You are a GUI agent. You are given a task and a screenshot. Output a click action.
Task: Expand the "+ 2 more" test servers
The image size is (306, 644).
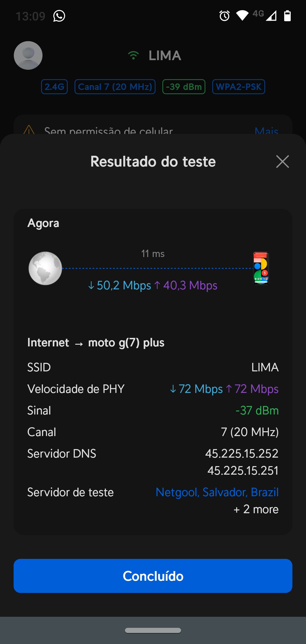coord(256,510)
